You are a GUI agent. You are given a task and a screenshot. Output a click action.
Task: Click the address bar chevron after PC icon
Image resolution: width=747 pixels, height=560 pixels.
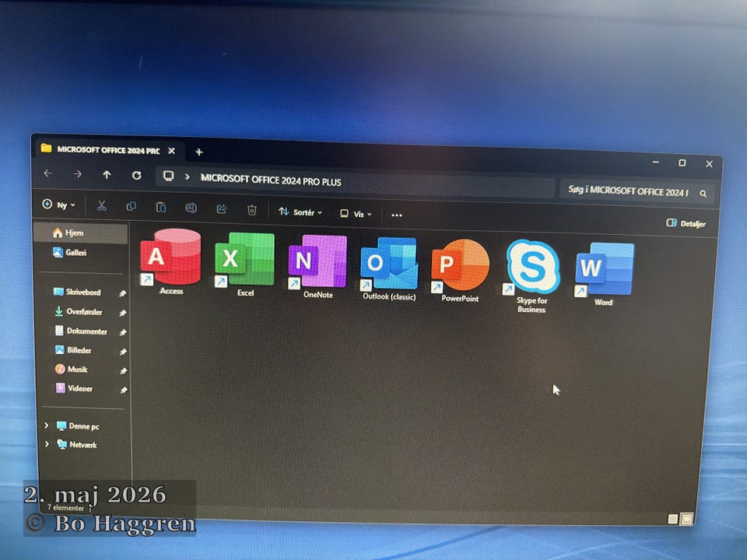pos(188,177)
